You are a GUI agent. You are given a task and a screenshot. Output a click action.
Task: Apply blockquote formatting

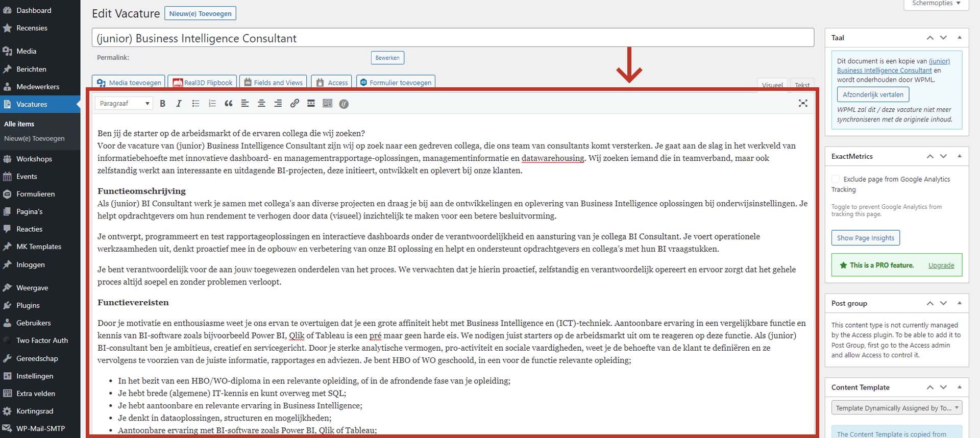229,104
